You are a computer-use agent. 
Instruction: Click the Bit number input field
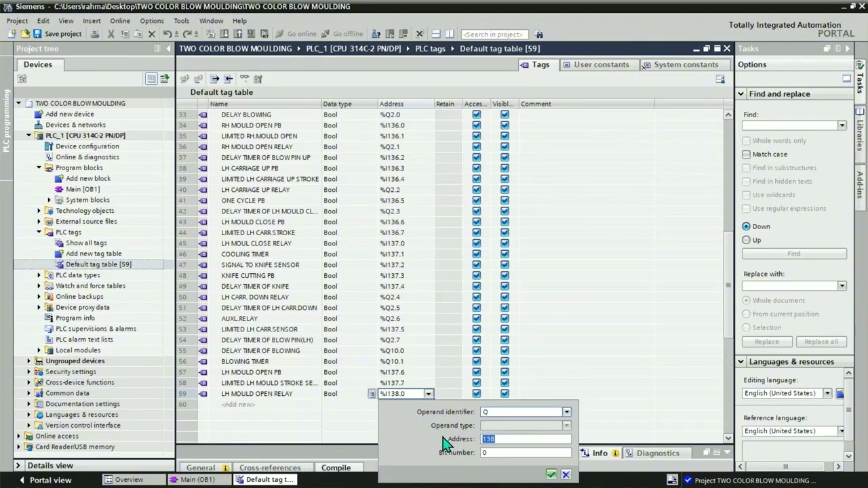[x=526, y=453]
